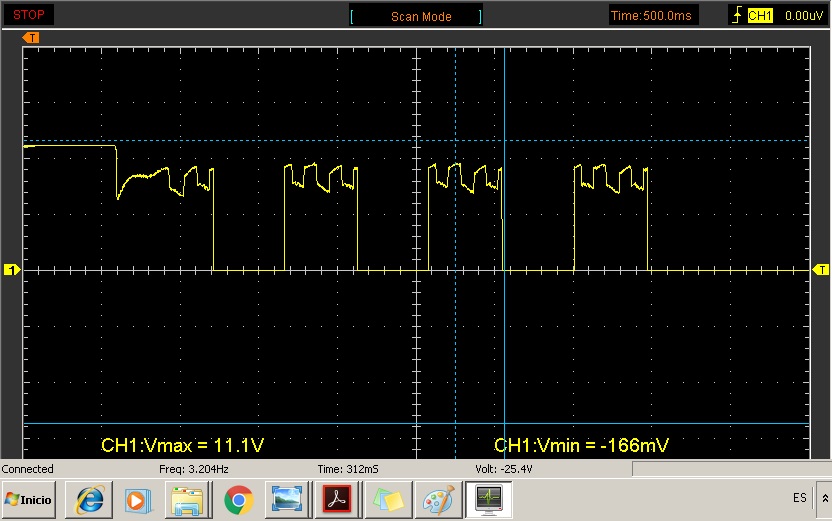Image resolution: width=832 pixels, height=521 pixels.
Task: Open the File Explorer folder icon
Action: point(187,498)
